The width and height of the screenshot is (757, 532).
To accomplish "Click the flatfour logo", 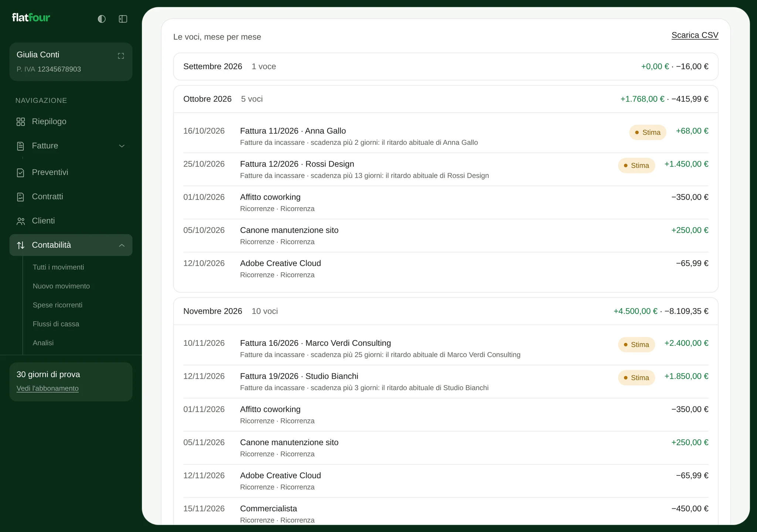I will coord(31,17).
